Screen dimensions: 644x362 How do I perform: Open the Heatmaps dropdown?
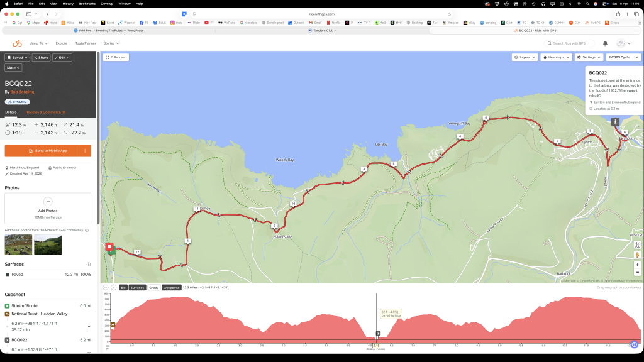point(556,57)
